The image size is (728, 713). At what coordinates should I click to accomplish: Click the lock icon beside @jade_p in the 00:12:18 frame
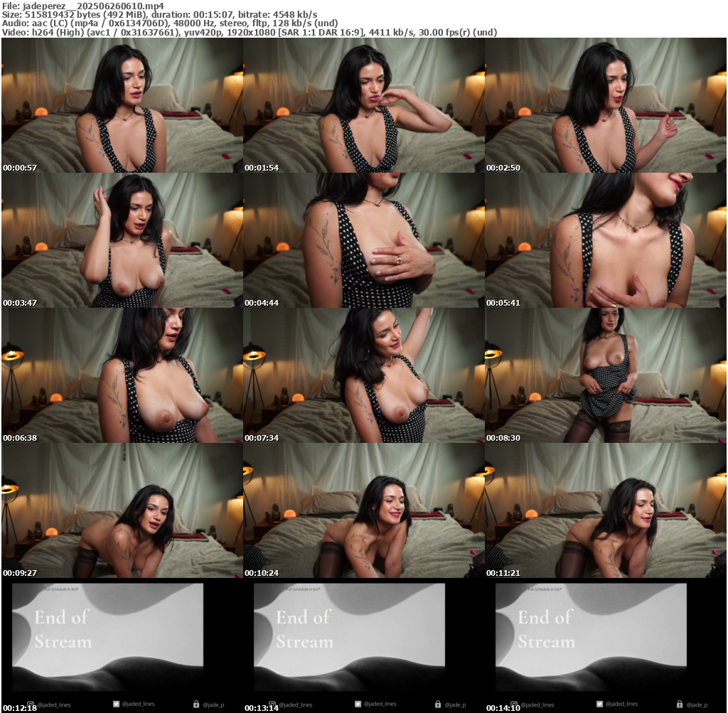(196, 704)
